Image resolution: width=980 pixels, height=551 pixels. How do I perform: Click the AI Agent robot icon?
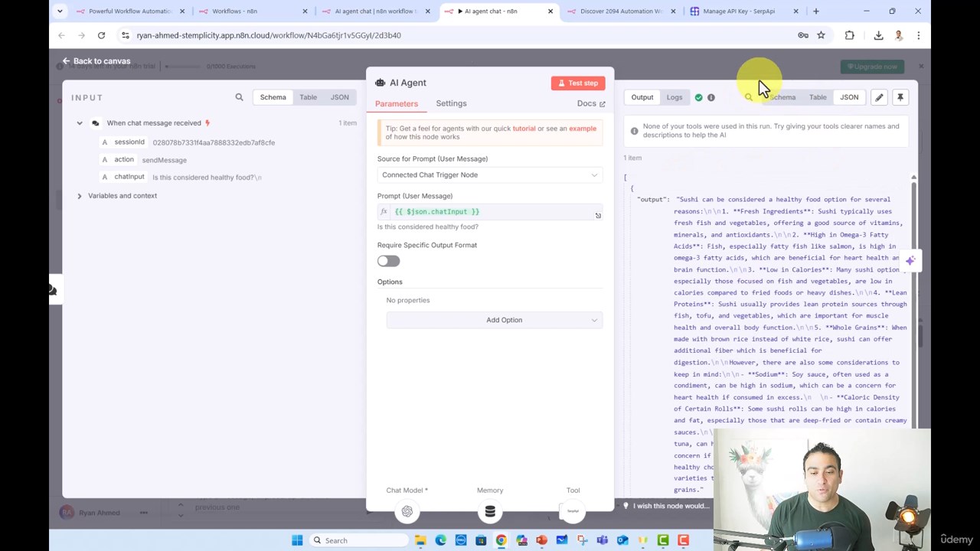(x=381, y=83)
